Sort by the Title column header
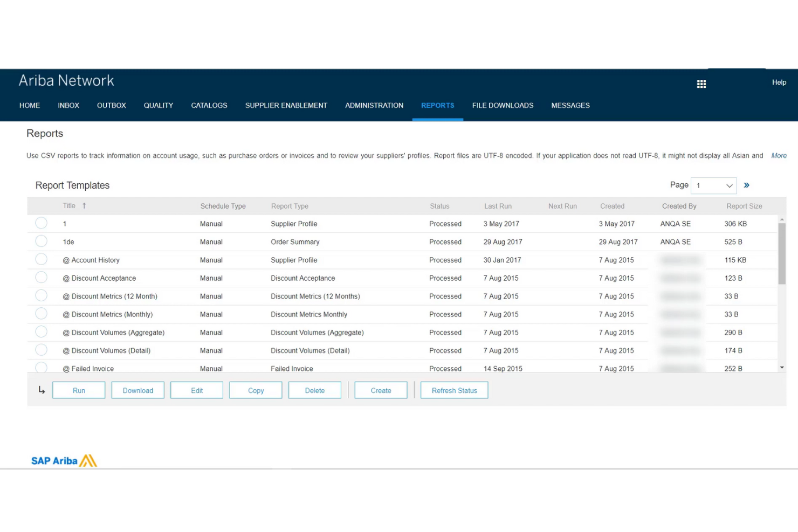The image size is (798, 532). pos(69,206)
